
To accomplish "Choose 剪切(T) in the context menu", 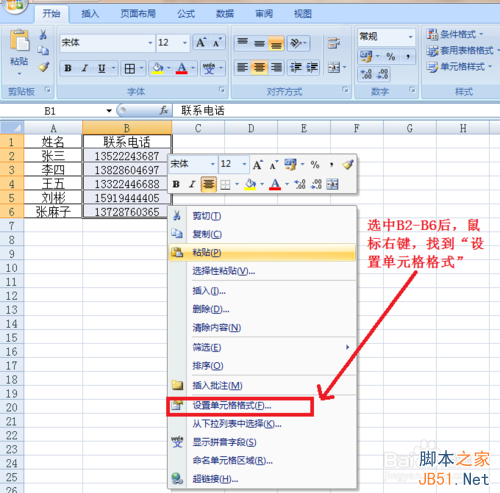I will tap(262, 216).
